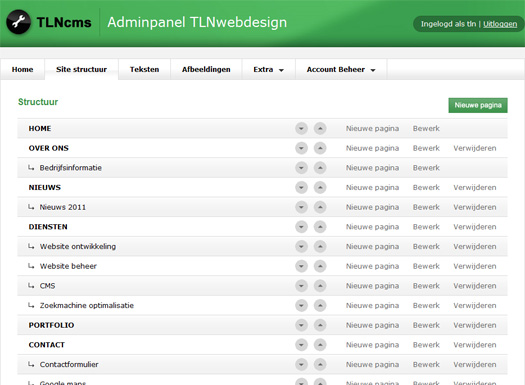Screen dimensions: 525x385
Task: Move CONTACT page down
Action: click(301, 345)
